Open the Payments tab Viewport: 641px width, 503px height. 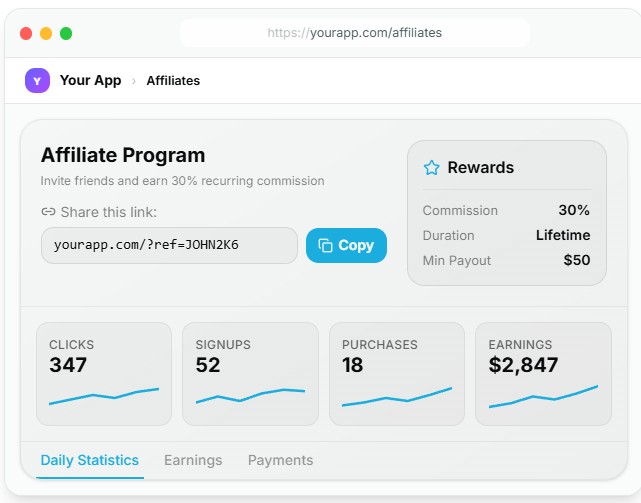coord(280,460)
